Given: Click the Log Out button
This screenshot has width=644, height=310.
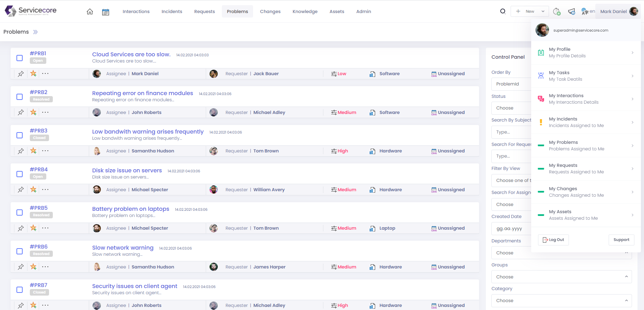Looking at the screenshot, I should [x=553, y=240].
